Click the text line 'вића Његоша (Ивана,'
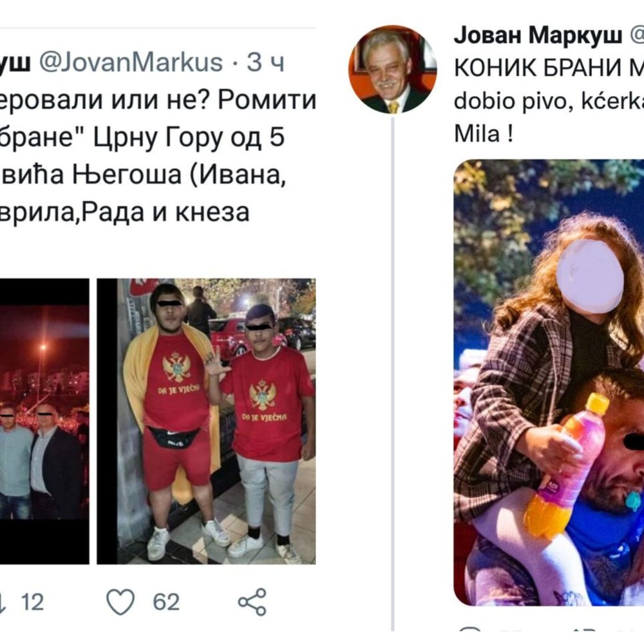Image resolution: width=644 pixels, height=644 pixels. pos(142,175)
